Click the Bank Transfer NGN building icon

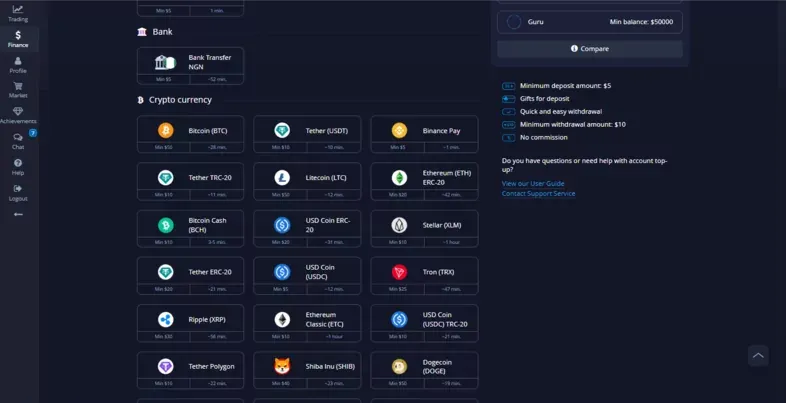[x=165, y=62]
